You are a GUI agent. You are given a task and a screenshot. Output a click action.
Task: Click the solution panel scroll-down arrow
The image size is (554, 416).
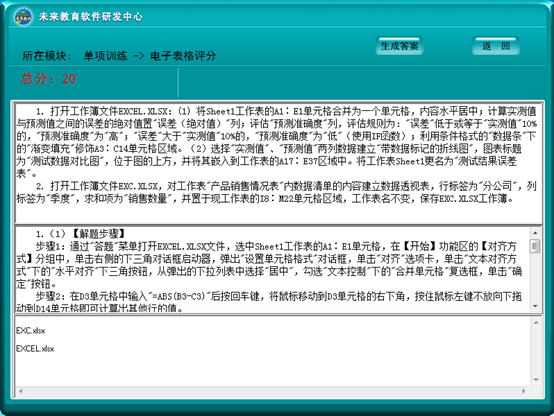[535, 306]
